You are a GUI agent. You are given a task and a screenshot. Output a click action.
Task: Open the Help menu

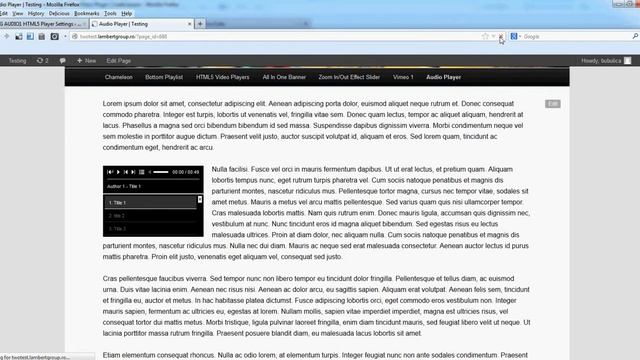pos(127,13)
